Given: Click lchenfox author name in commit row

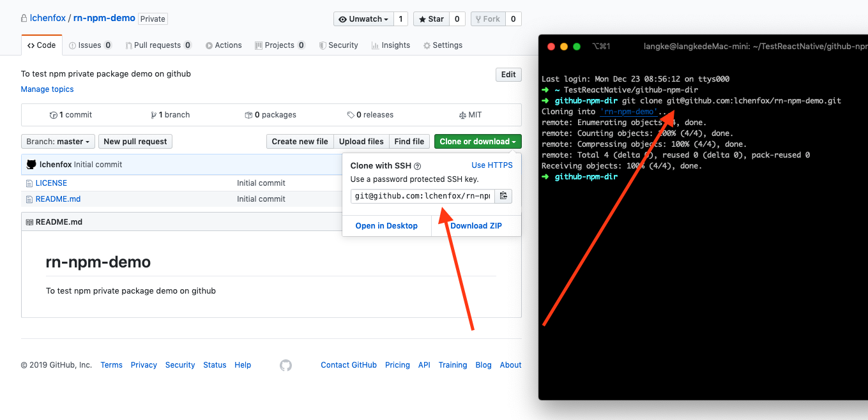Looking at the screenshot, I should pos(56,165).
